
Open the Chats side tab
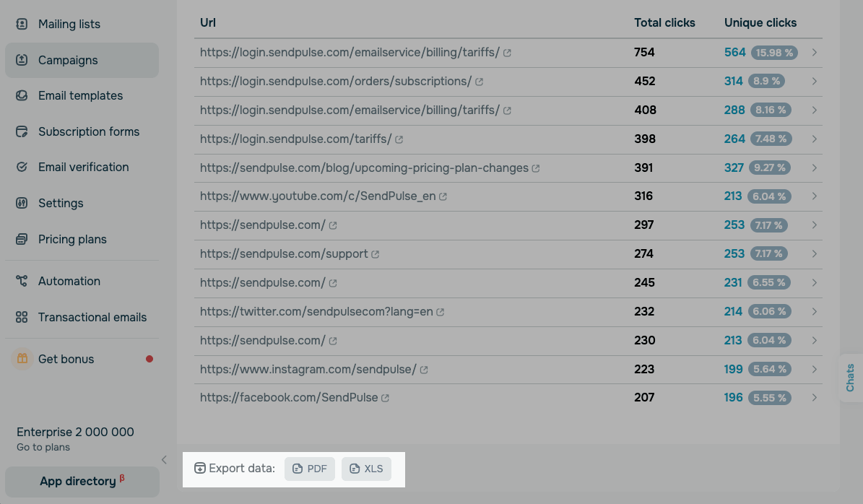pos(850,378)
